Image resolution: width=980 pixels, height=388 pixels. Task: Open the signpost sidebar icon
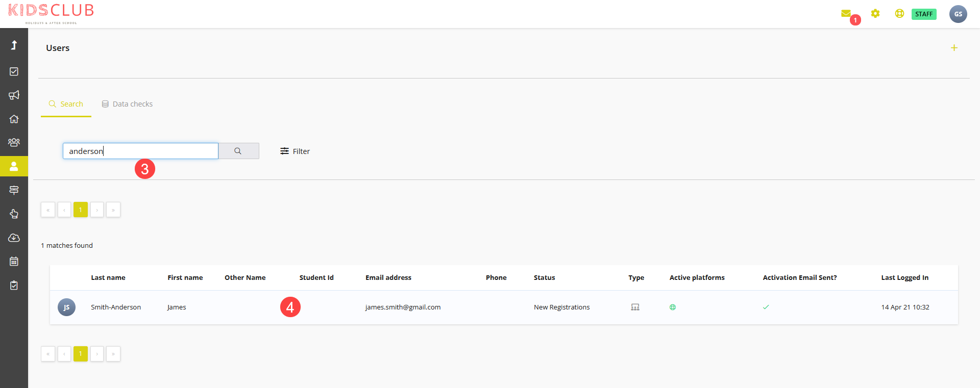point(14,190)
